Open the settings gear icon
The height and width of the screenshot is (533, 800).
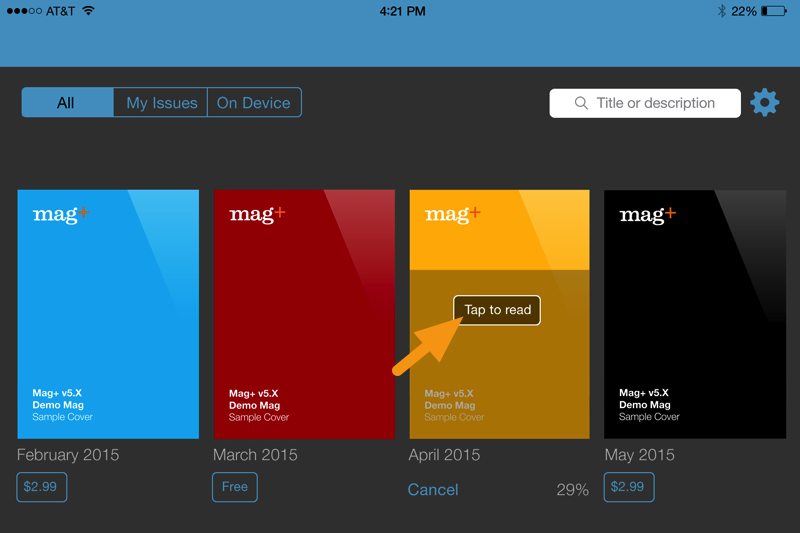764,103
